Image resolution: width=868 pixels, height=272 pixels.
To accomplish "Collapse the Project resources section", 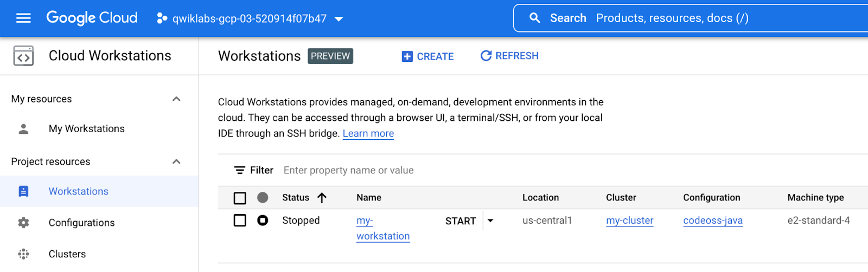I will coord(176,162).
